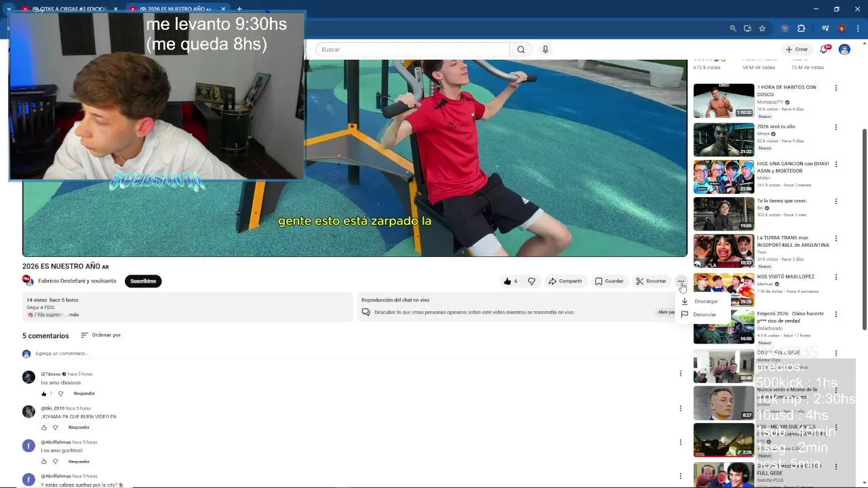Activate voice search microphone

tap(545, 49)
